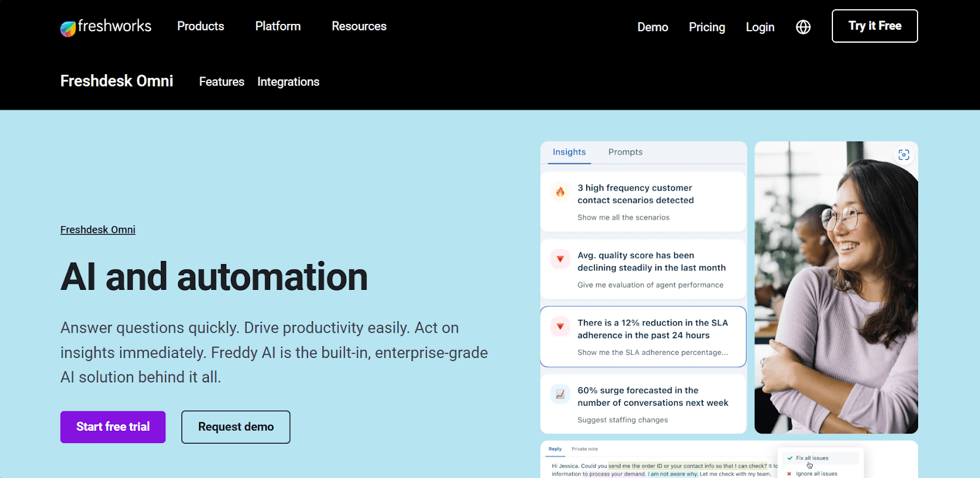Click the Try it Free button
This screenshot has height=478, width=980.
click(875, 26)
